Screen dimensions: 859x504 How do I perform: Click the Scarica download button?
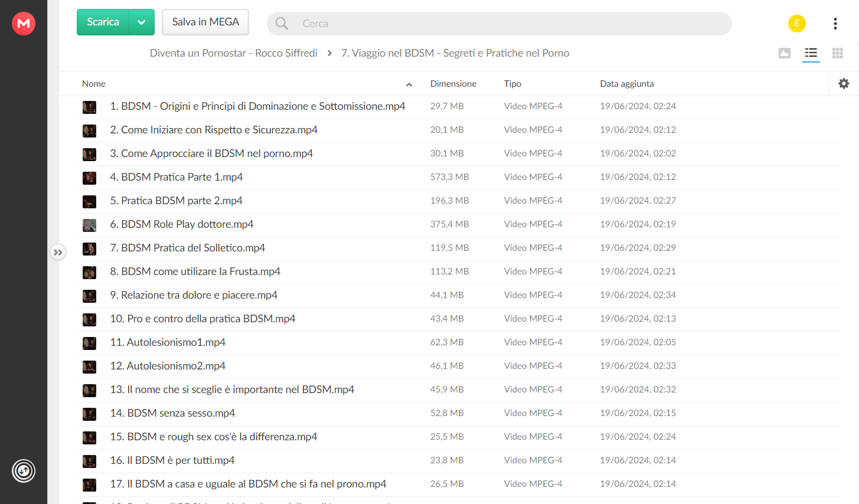[x=103, y=22]
